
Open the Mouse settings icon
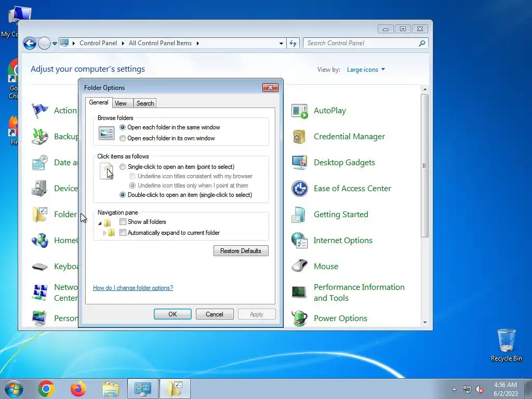coord(300,267)
